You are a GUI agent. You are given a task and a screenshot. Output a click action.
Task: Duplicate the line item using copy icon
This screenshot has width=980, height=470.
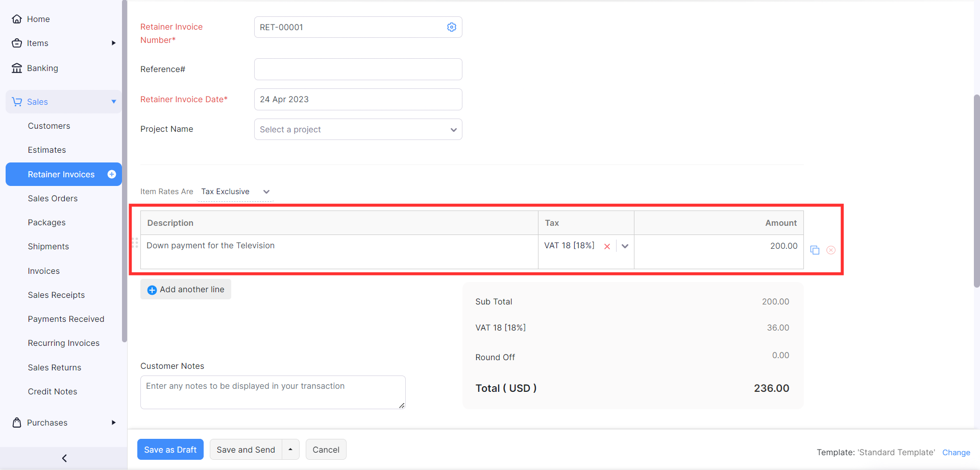click(x=815, y=250)
